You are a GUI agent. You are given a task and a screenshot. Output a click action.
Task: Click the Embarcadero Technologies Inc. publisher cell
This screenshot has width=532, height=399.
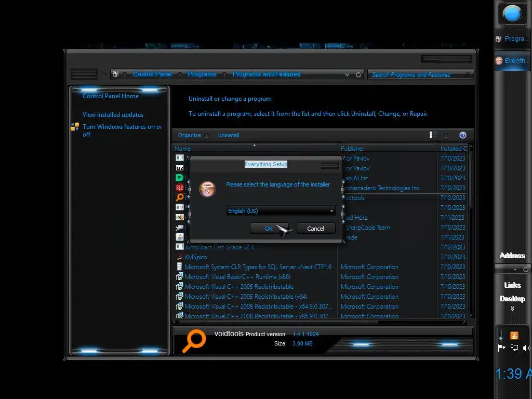coord(383,188)
